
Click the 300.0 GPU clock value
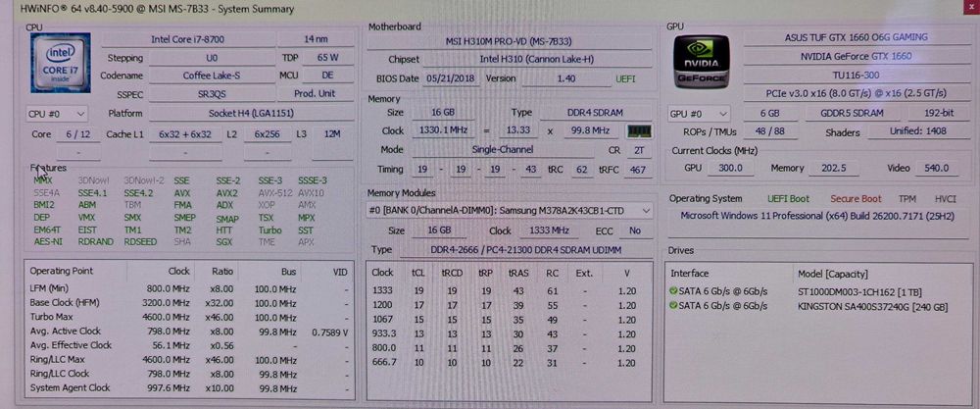(731, 169)
